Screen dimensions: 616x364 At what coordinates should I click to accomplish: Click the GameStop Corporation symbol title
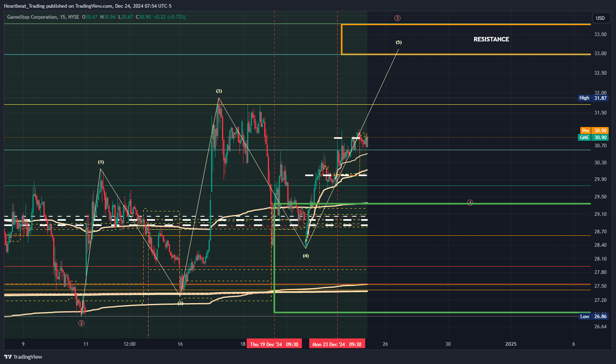coord(32,17)
